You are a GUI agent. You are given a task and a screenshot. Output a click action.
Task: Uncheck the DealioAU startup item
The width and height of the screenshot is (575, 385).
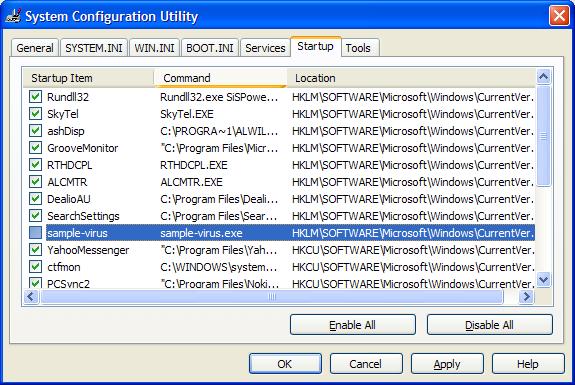(x=35, y=199)
